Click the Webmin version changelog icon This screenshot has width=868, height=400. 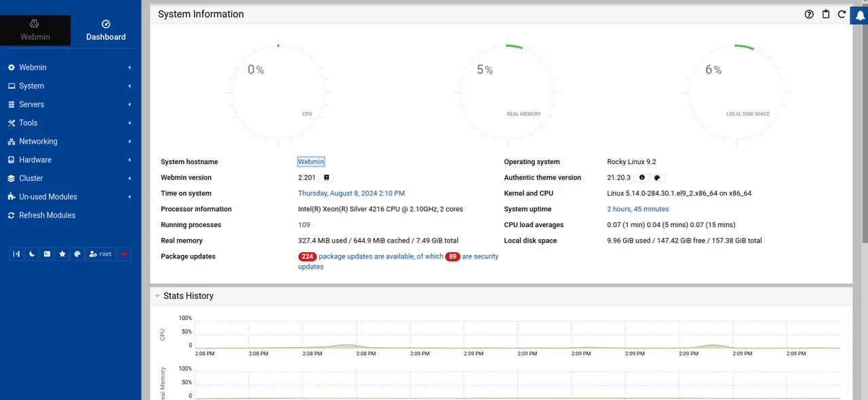[327, 178]
